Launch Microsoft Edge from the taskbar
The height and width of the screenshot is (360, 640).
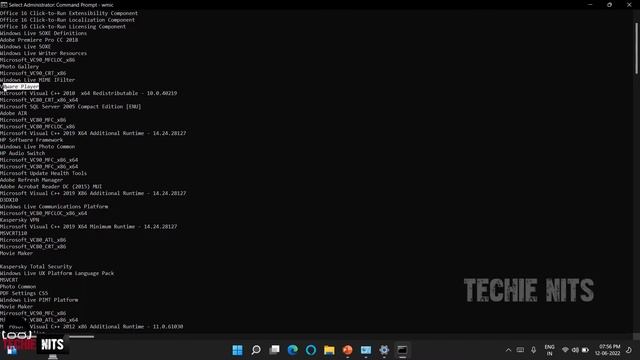pyautogui.click(x=293, y=350)
